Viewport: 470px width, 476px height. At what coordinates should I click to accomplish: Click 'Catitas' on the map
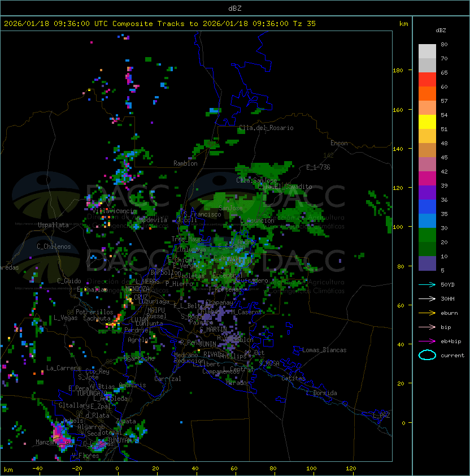[x=293, y=378]
